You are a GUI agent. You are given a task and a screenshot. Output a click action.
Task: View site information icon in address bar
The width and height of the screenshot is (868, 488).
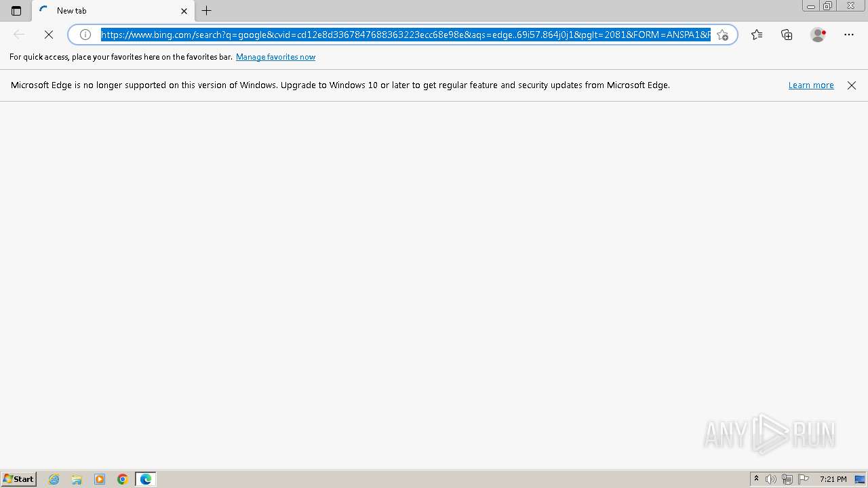85,35
